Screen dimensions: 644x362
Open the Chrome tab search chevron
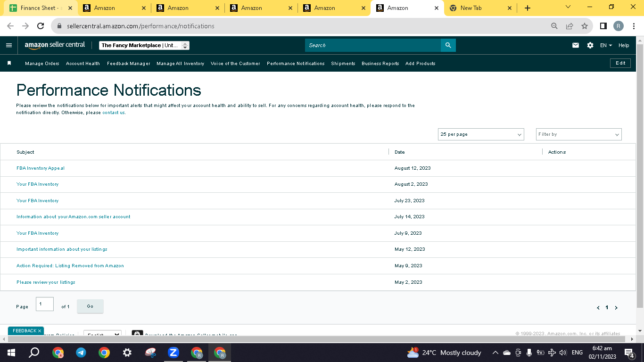(x=568, y=7)
